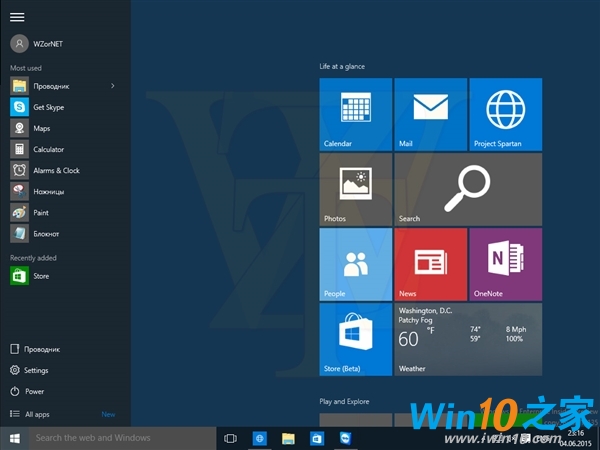Open the Calendar tile
Image resolution: width=600 pixels, height=450 pixels.
pyautogui.click(x=356, y=114)
